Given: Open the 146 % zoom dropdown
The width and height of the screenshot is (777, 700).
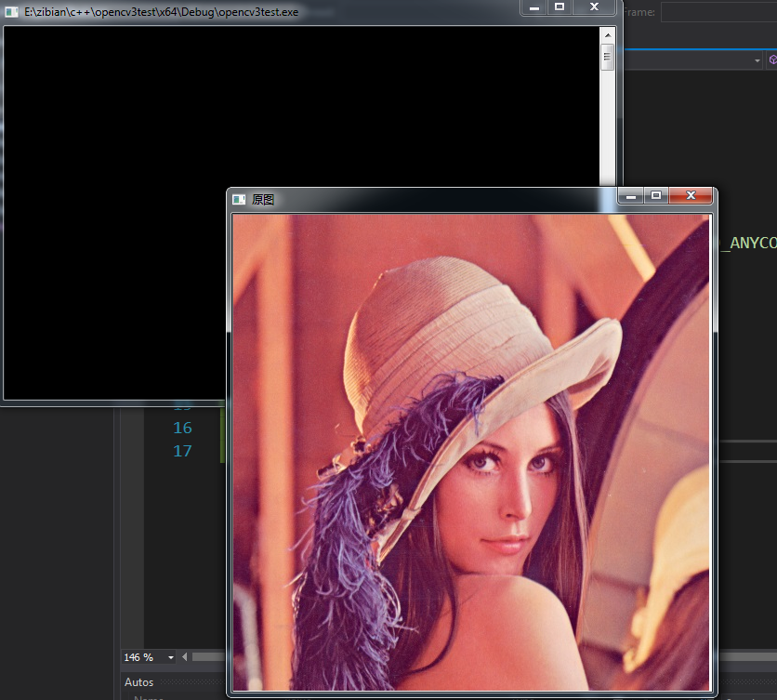Looking at the screenshot, I should point(171,657).
